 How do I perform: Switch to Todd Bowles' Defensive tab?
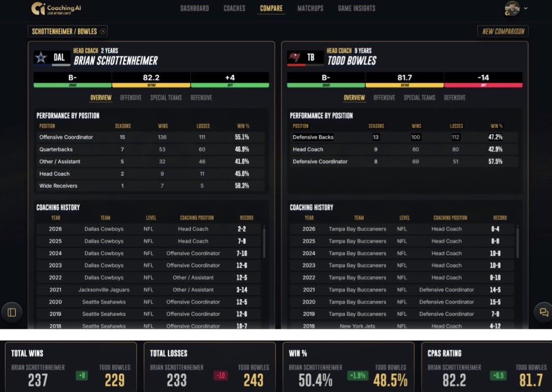(x=455, y=98)
